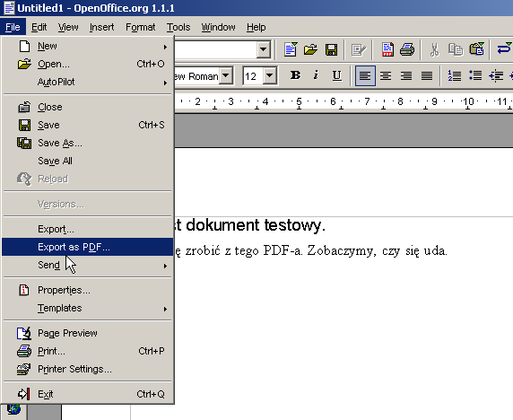Set paragraph alignment to left
This screenshot has height=420, width=513.
click(365, 76)
